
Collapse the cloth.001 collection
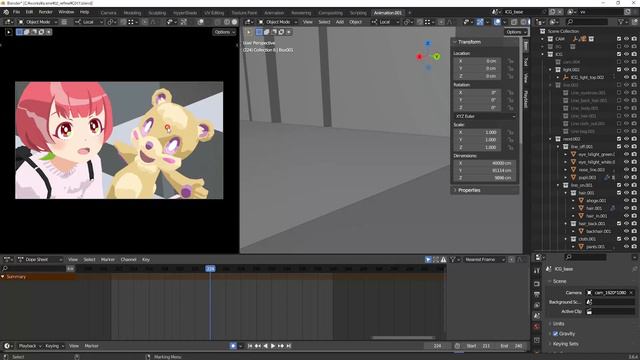pos(566,239)
